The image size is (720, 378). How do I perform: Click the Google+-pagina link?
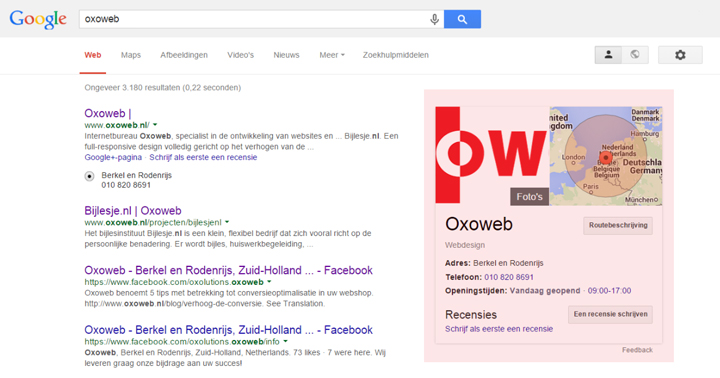coord(113,158)
